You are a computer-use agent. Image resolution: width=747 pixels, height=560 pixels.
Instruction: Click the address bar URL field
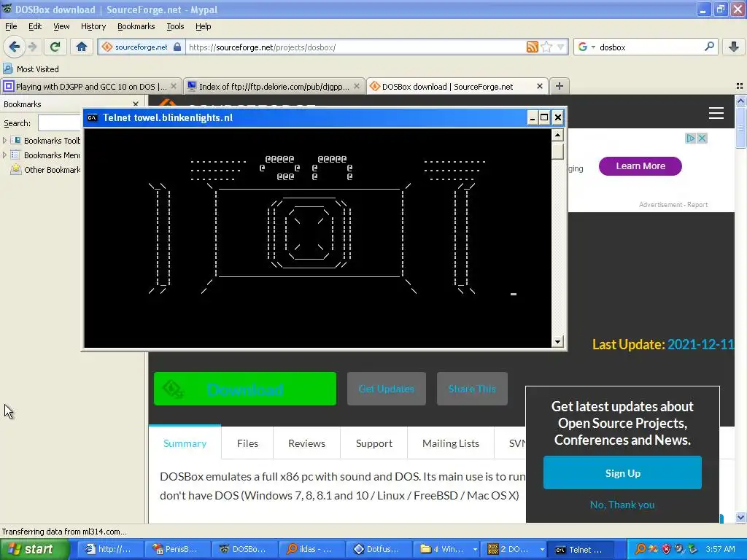355,47
